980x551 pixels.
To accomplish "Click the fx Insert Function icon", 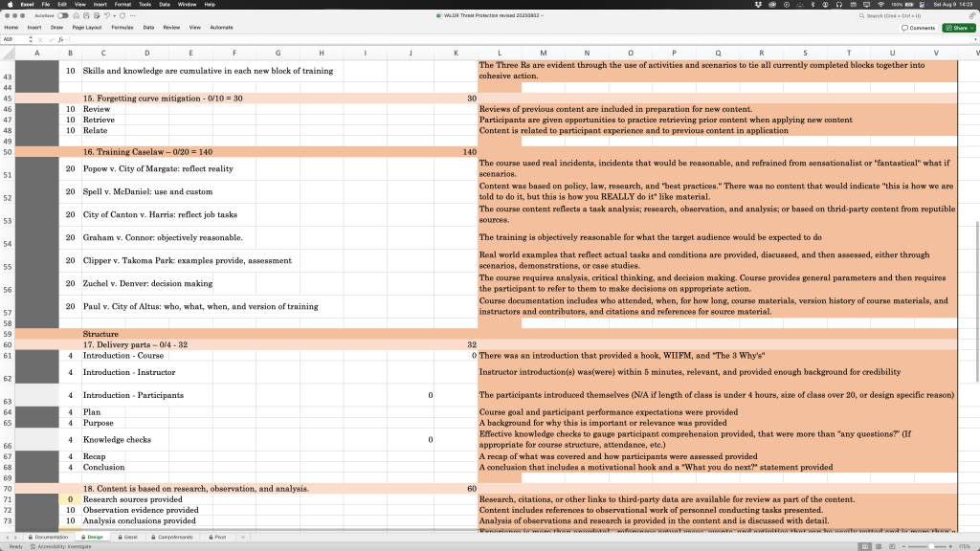I will point(60,39).
